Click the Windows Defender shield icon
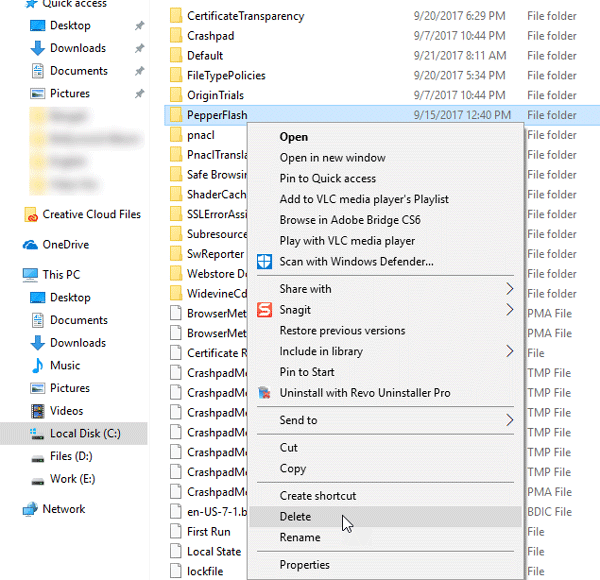 (x=264, y=262)
